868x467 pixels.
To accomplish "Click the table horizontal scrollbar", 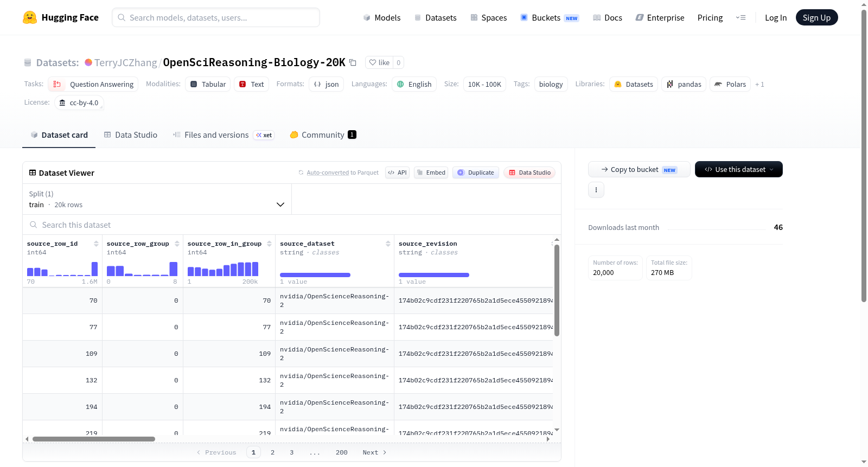I will [94, 439].
